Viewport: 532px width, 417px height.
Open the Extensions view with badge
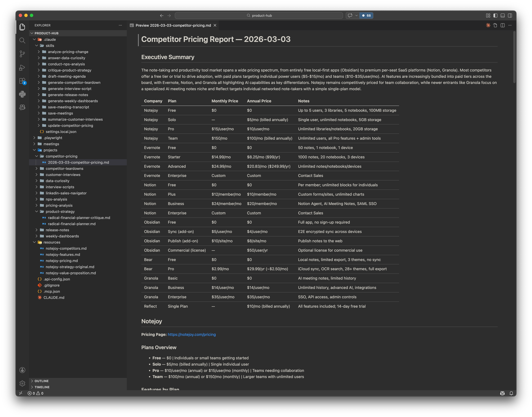pyautogui.click(x=22, y=81)
